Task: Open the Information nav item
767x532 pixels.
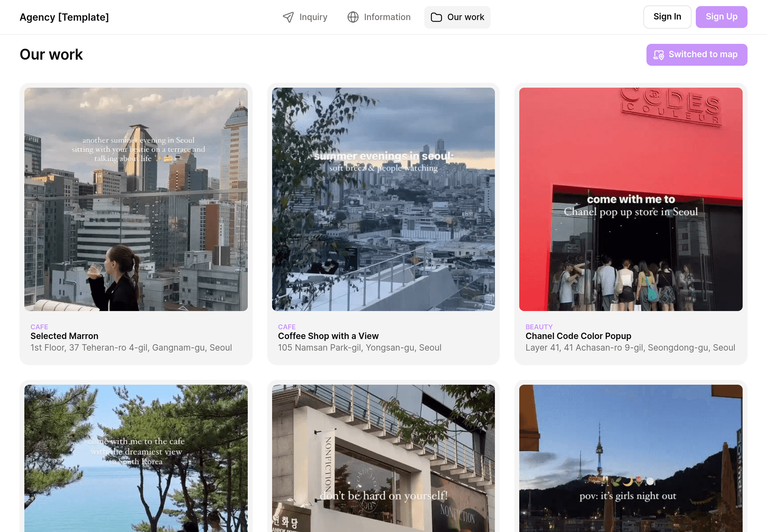Action: [379, 17]
